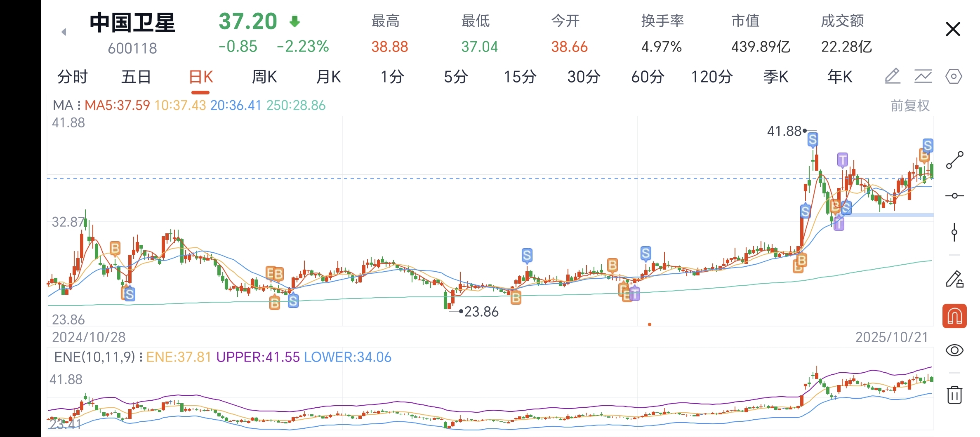Screen dimensions: 980x437
Task: Tap the B marker beside 2024/10/28 rally
Action: pyautogui.click(x=115, y=248)
